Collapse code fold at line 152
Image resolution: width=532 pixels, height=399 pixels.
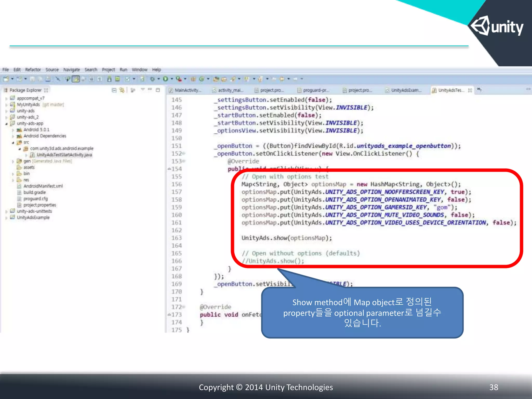coord(184,154)
